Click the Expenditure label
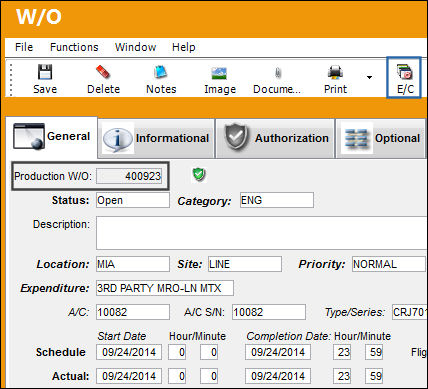Image resolution: width=428 pixels, height=389 pixels. click(x=55, y=288)
